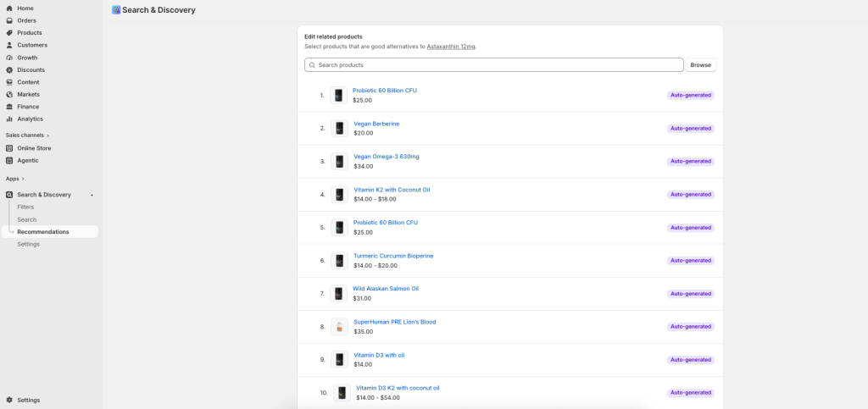The image size is (868, 409).
Task: Click the Wild Alaskan Salmon Oil thumbnail
Action: (338, 294)
